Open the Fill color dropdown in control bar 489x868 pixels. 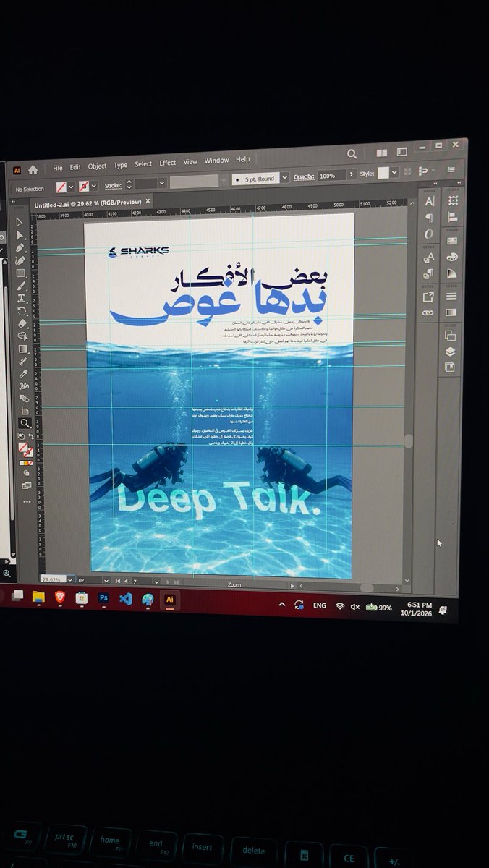tap(71, 187)
